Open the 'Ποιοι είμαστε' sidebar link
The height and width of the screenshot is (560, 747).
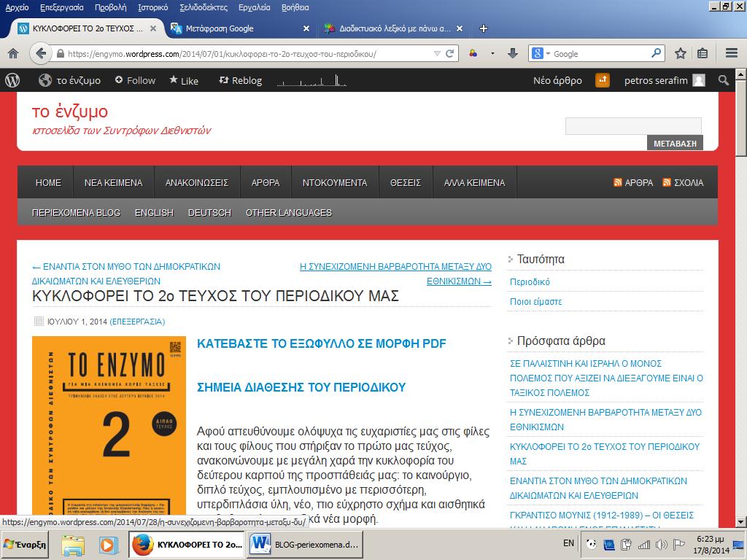click(x=536, y=301)
